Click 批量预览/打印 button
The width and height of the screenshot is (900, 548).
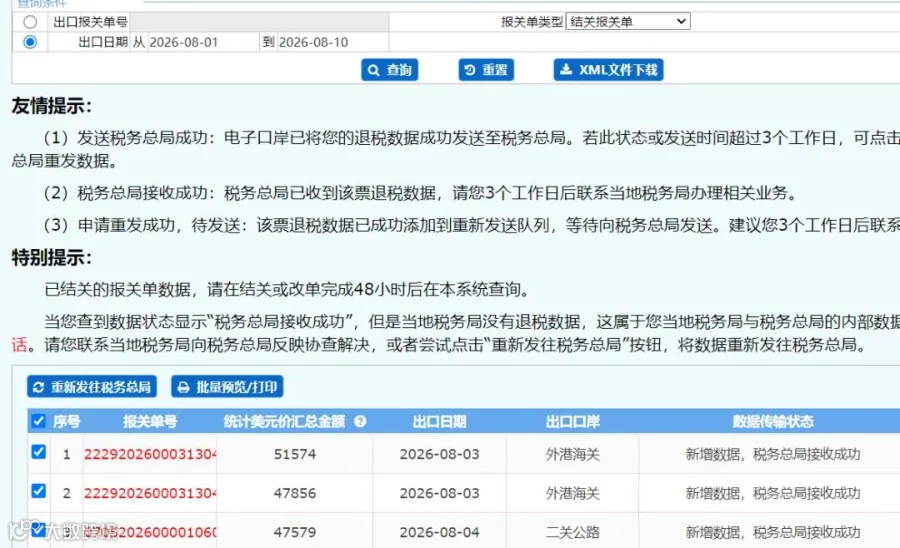coord(227,387)
